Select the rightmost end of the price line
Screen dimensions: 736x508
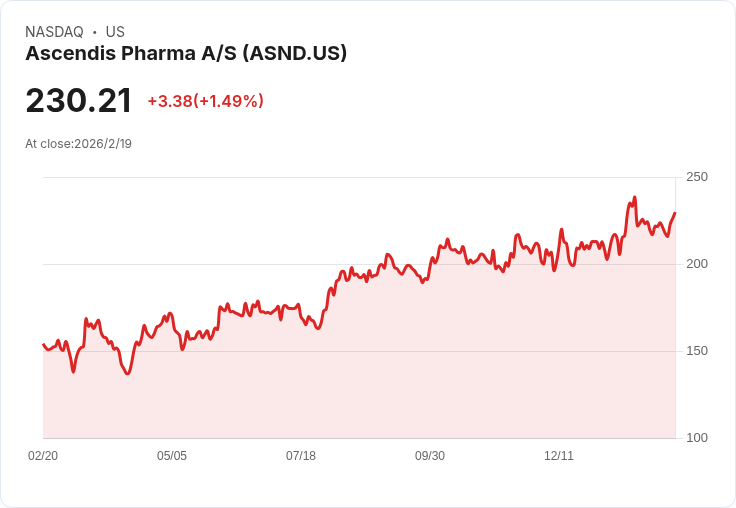[675, 213]
